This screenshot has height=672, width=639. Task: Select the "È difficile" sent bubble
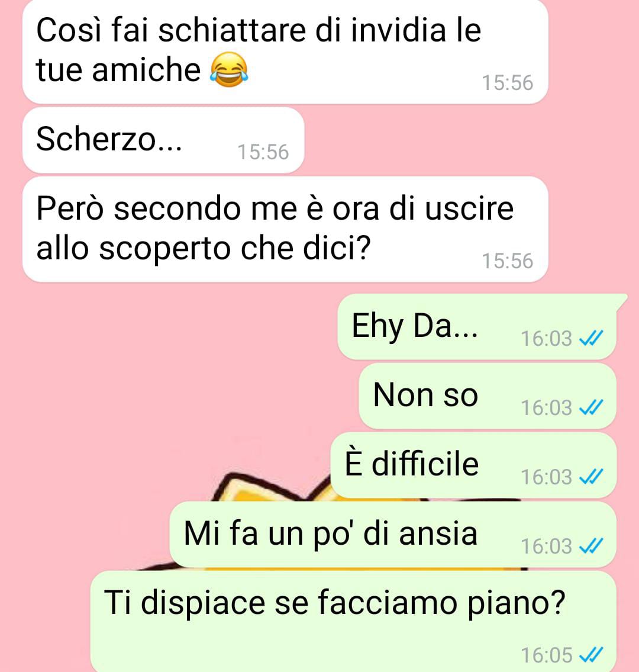(474, 465)
